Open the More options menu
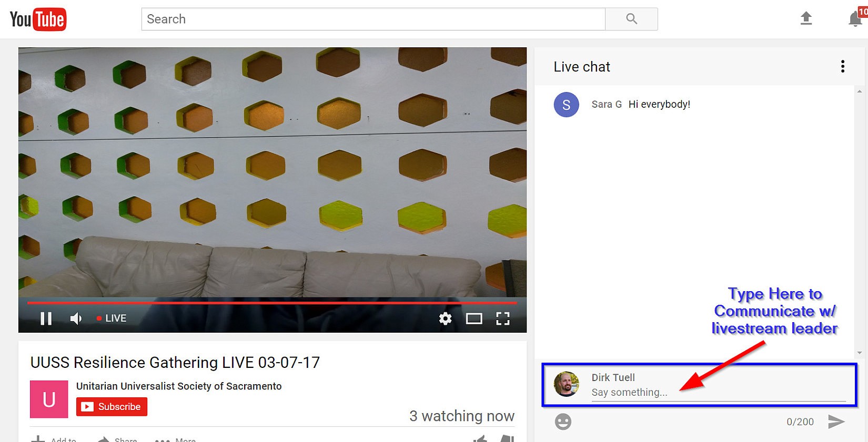The image size is (868, 442). tap(175, 440)
